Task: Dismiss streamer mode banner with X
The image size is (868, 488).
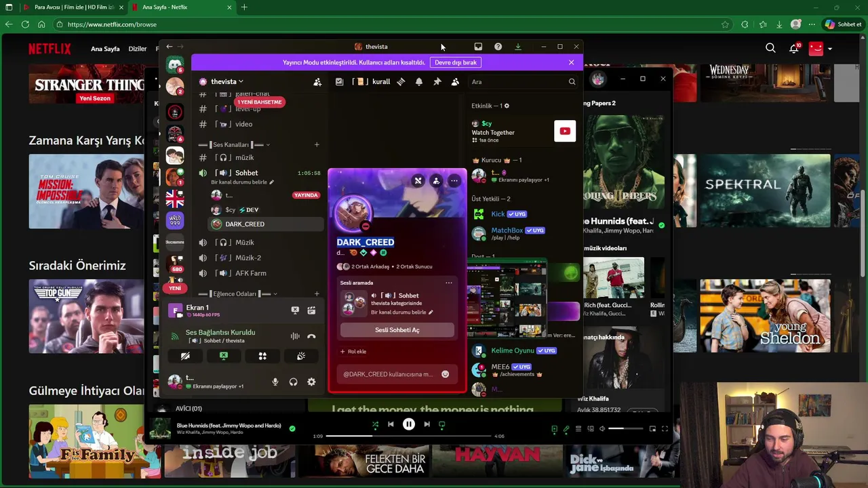Action: pos(571,62)
